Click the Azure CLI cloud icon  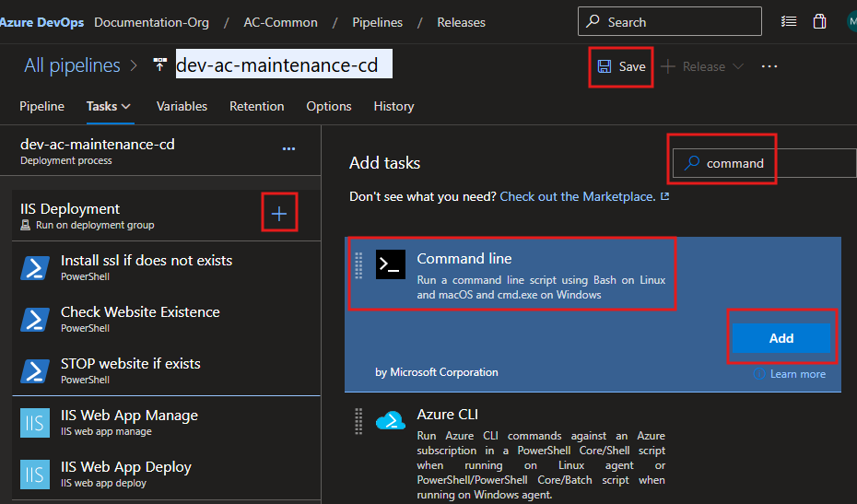point(390,420)
